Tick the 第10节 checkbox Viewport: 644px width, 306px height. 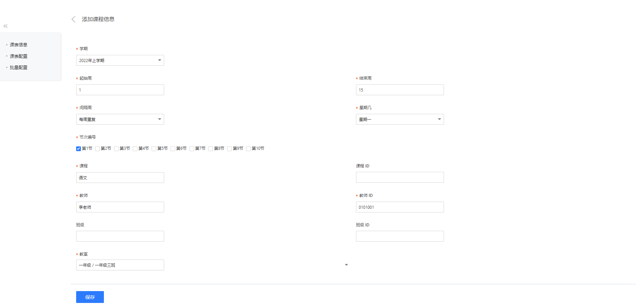248,149
